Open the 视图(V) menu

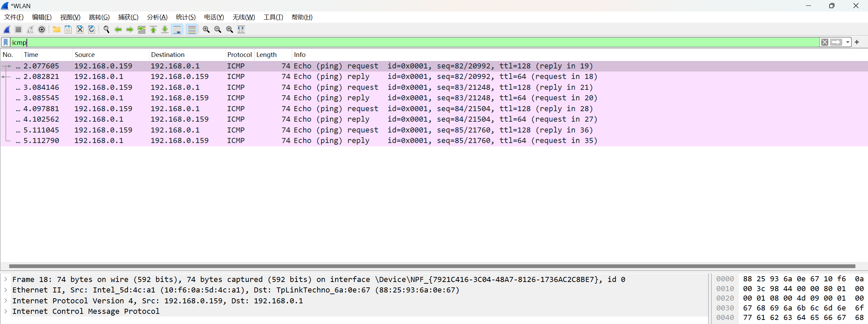[x=70, y=17]
